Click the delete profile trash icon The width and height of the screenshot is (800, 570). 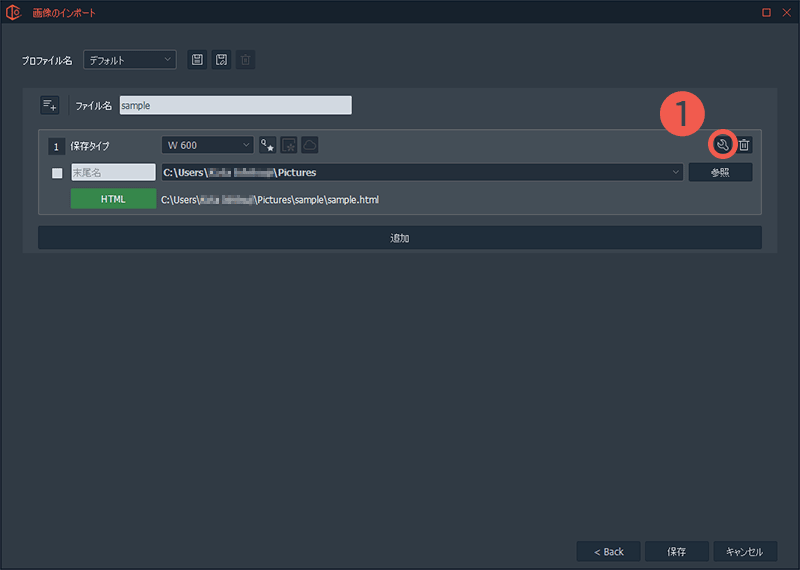(245, 60)
